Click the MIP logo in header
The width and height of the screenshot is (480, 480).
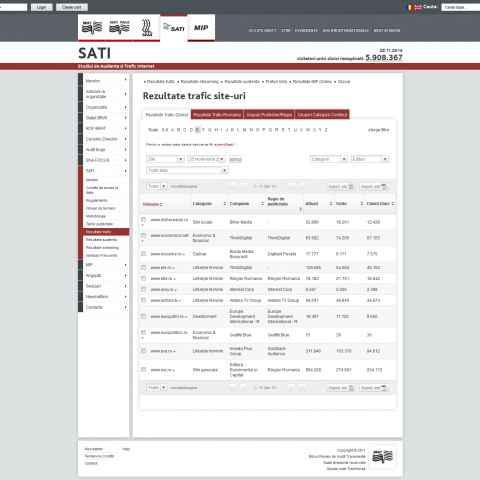(x=201, y=28)
